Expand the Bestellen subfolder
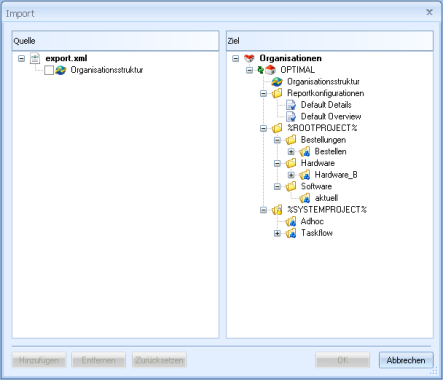The width and height of the screenshot is (443, 380). (291, 152)
